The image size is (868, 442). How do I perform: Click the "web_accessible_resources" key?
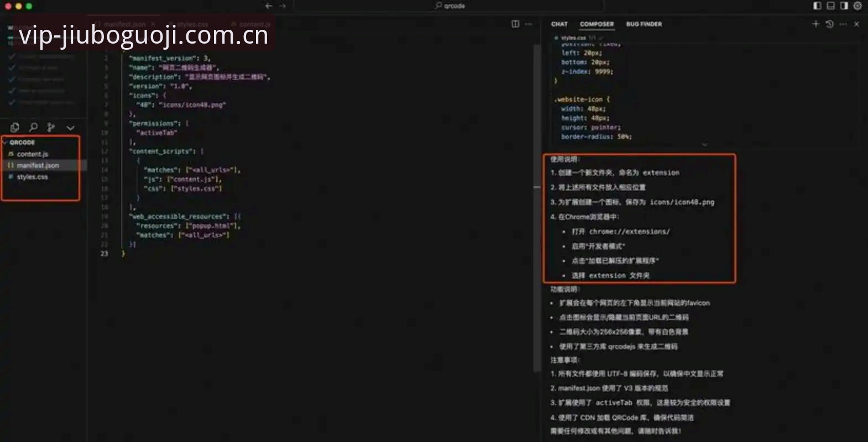coord(179,217)
